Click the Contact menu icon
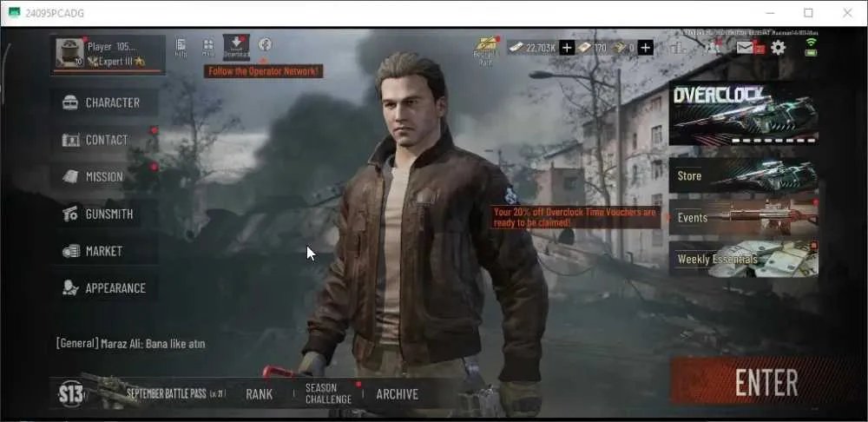 point(71,140)
